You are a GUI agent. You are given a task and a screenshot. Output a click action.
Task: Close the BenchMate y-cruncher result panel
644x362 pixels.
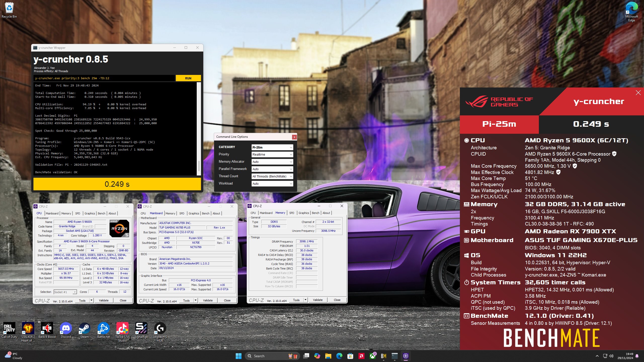click(638, 93)
